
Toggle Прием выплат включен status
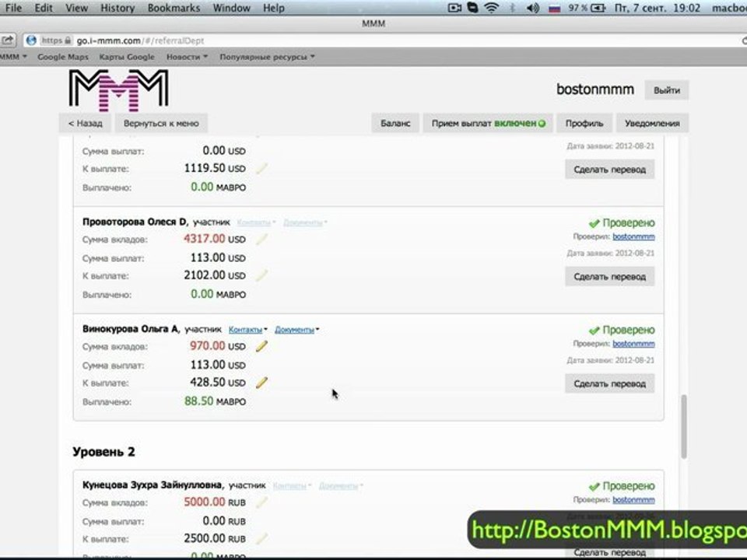(x=489, y=124)
